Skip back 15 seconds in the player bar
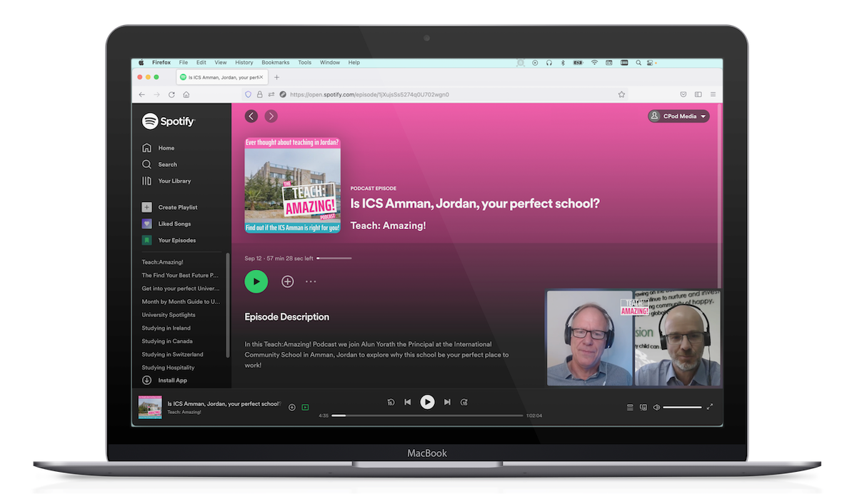857x504 pixels. pos(391,403)
